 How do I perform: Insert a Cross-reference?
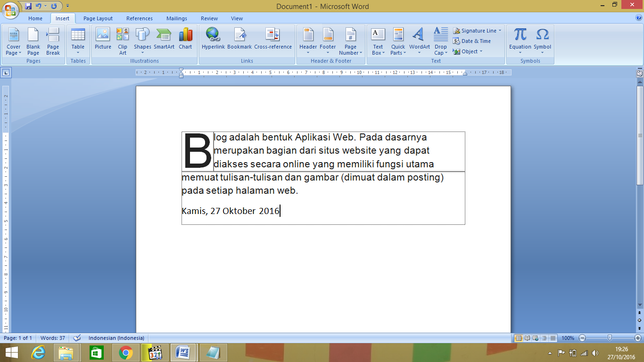273,39
